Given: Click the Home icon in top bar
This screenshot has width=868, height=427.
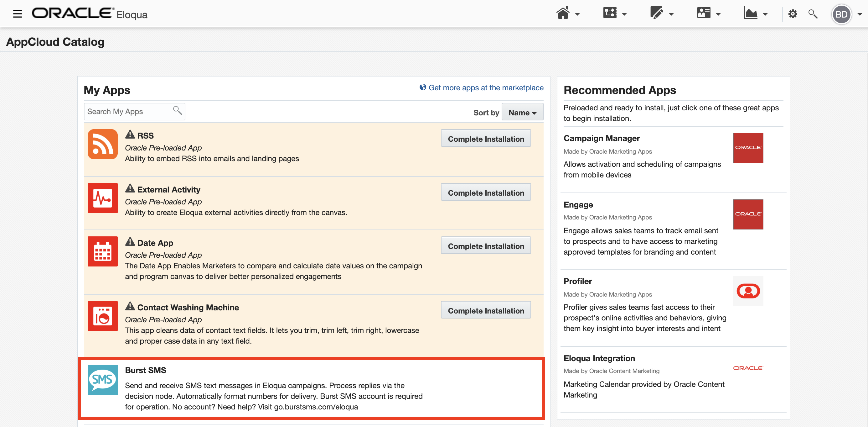Looking at the screenshot, I should click(x=563, y=14).
